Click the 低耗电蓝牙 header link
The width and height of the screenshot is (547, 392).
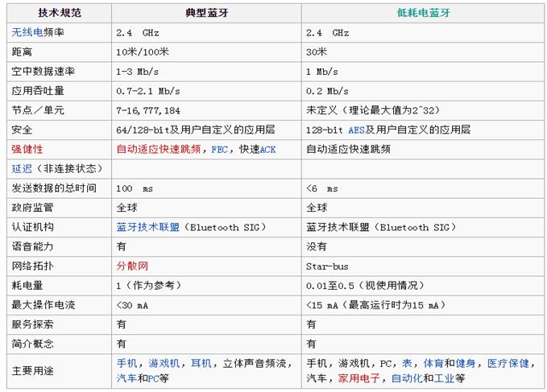423,13
